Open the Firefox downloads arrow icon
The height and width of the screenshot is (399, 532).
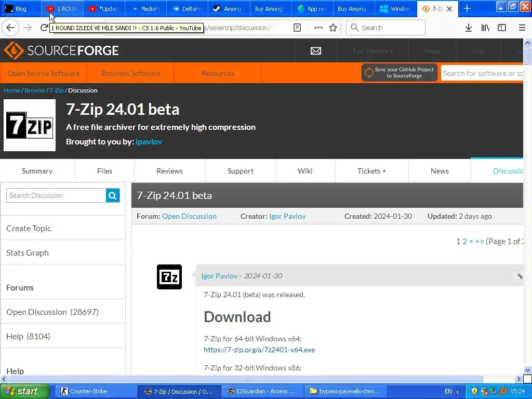[x=469, y=28]
